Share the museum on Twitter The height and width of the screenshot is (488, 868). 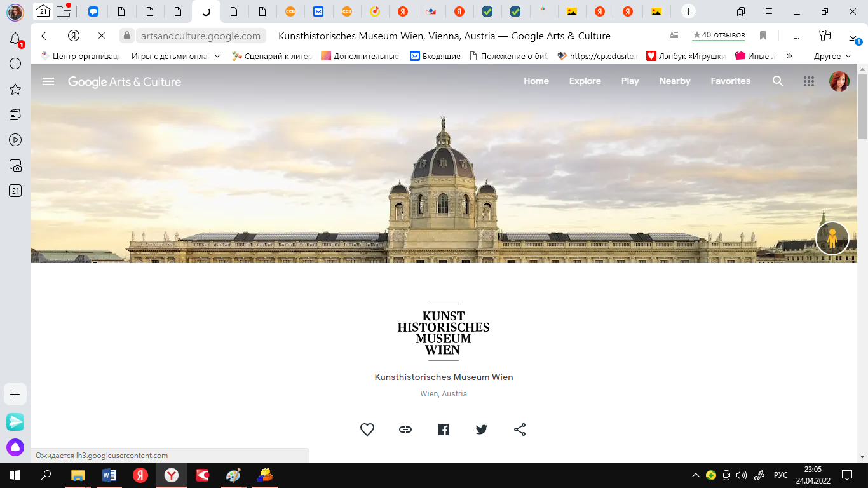coord(482,430)
